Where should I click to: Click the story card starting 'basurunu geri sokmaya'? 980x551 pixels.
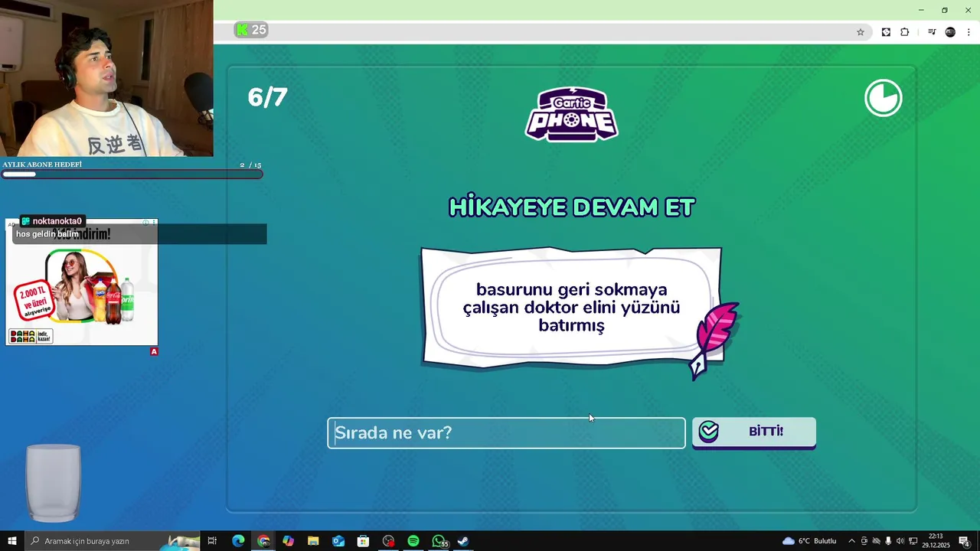571,308
